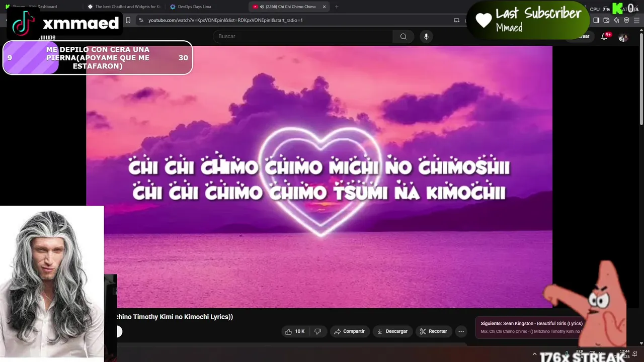Start voice search with microphone icon
The image size is (644, 362).
coord(426,36)
